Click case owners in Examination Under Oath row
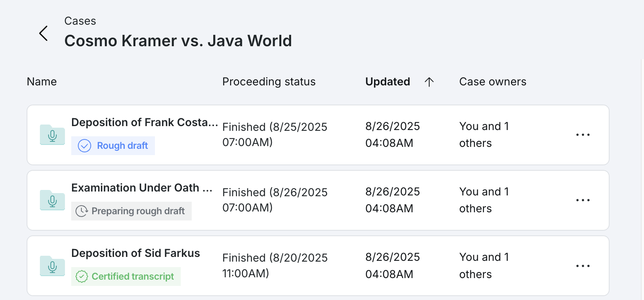The width and height of the screenshot is (644, 300). (x=484, y=200)
